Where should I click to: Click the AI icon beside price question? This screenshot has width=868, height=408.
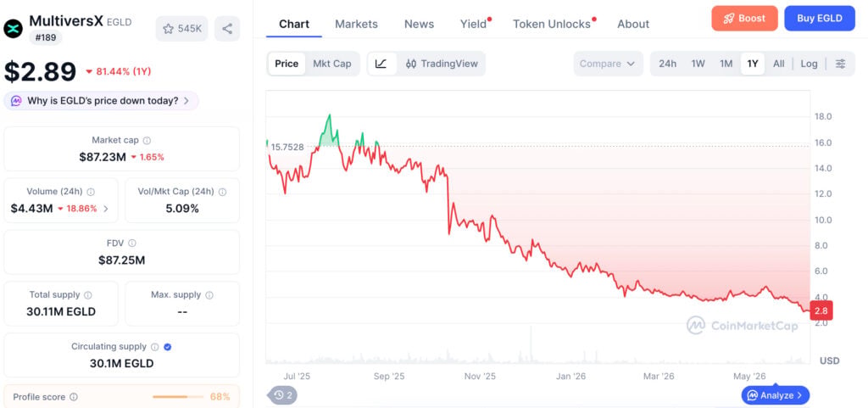pyautogui.click(x=17, y=101)
